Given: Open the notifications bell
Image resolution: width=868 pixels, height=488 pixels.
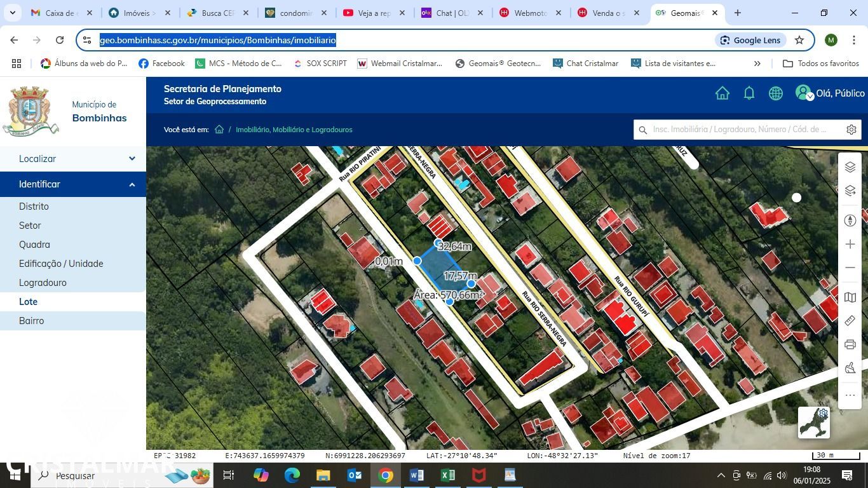Looking at the screenshot, I should pos(749,93).
